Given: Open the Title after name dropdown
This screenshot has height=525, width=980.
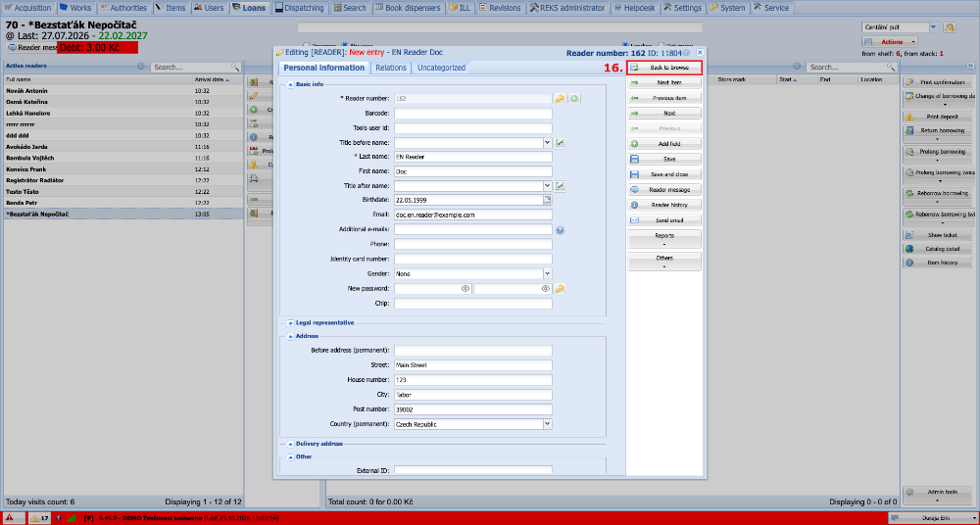Looking at the screenshot, I should point(548,186).
